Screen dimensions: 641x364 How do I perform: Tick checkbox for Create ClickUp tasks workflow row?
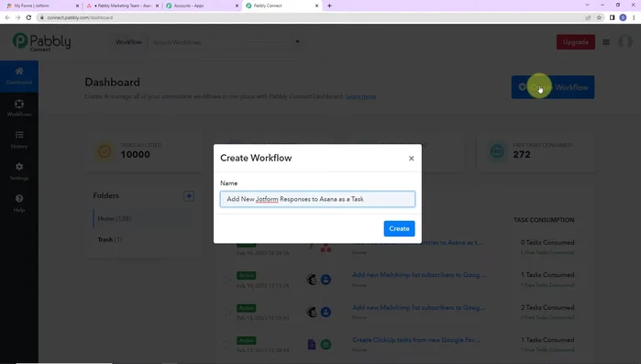coord(227,345)
